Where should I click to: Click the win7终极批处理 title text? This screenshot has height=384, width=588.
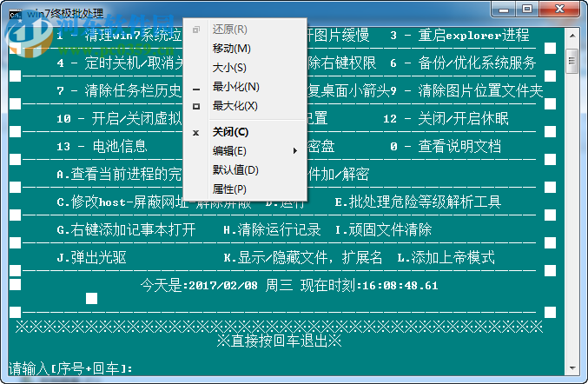coord(65,14)
